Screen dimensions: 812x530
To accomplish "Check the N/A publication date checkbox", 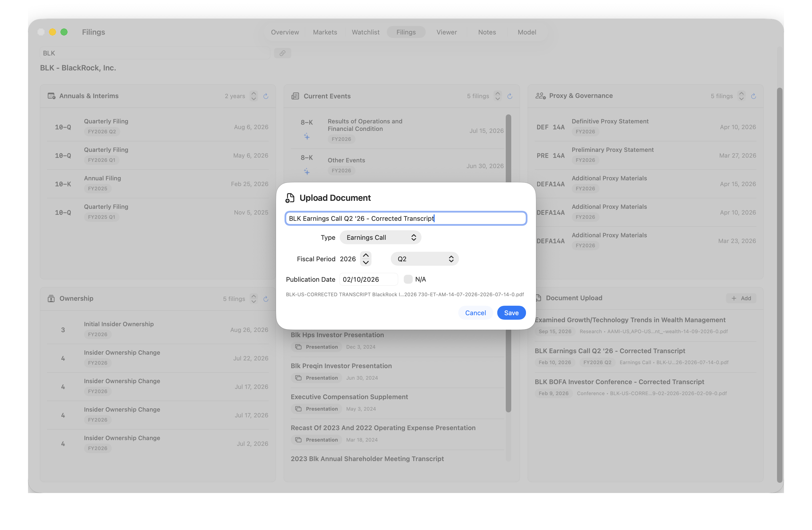I will 408,279.
